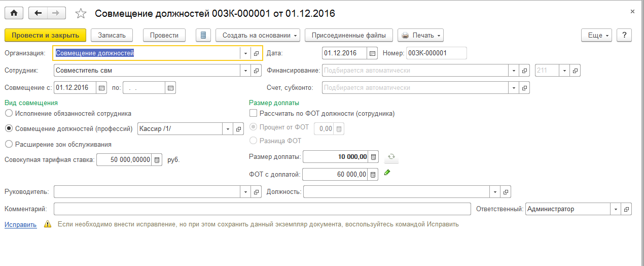Click the Записать button
Viewport: 644px width, 266px height.
[x=112, y=36]
